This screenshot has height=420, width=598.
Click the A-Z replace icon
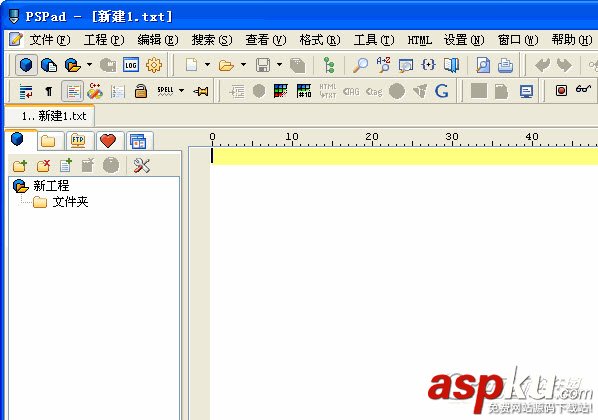pyautogui.click(x=383, y=65)
